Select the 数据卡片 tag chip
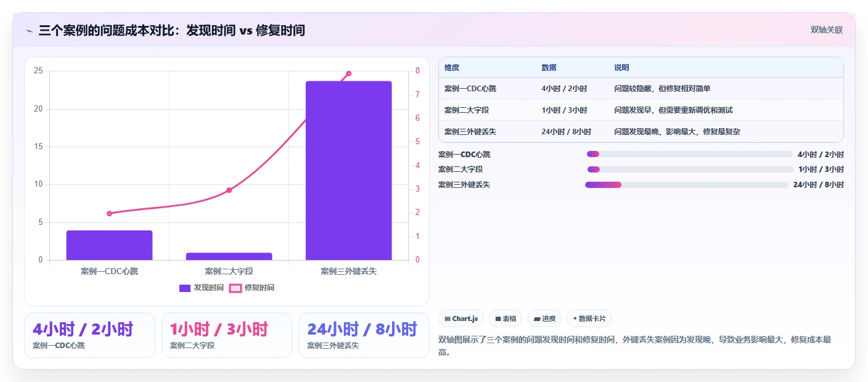This screenshot has height=382, width=868. (x=589, y=319)
